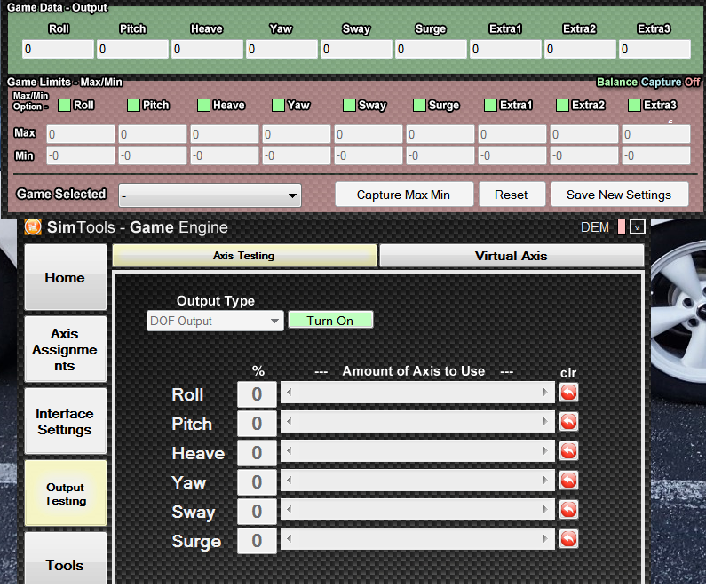Open the Output Testing section

click(x=66, y=494)
